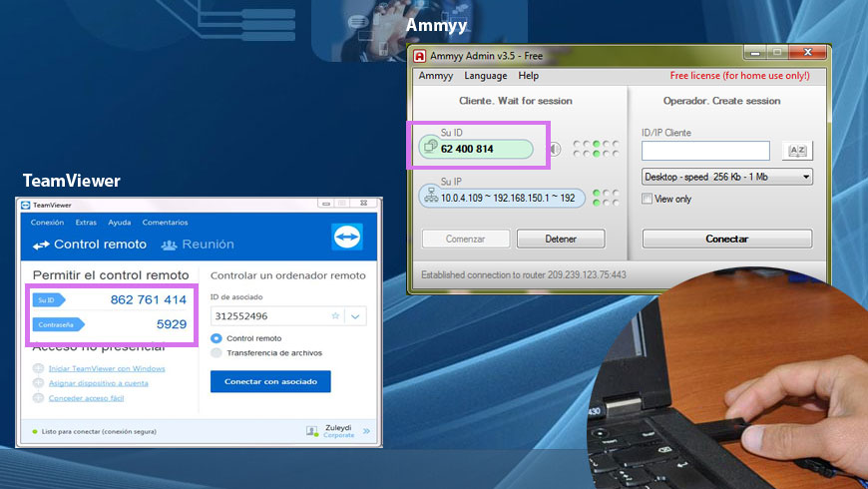Click the Control remoto arrows icon
The width and height of the screenshot is (868, 489).
41,244
